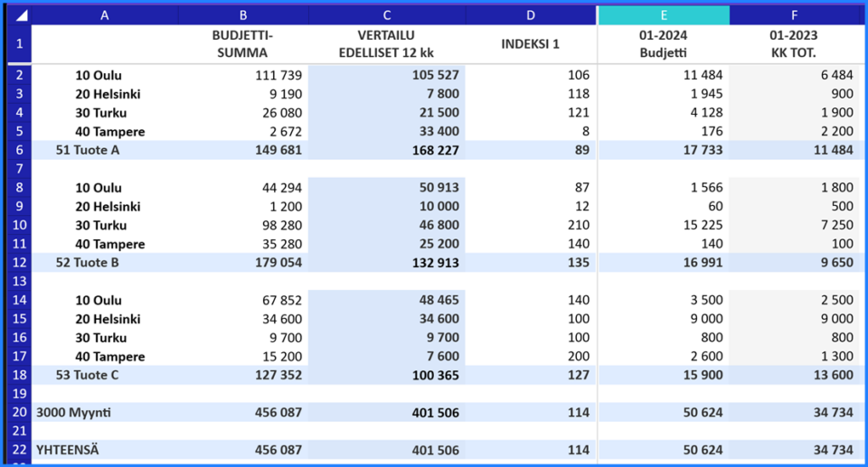Select column A header
The width and height of the screenshot is (868, 467).
[105, 15]
